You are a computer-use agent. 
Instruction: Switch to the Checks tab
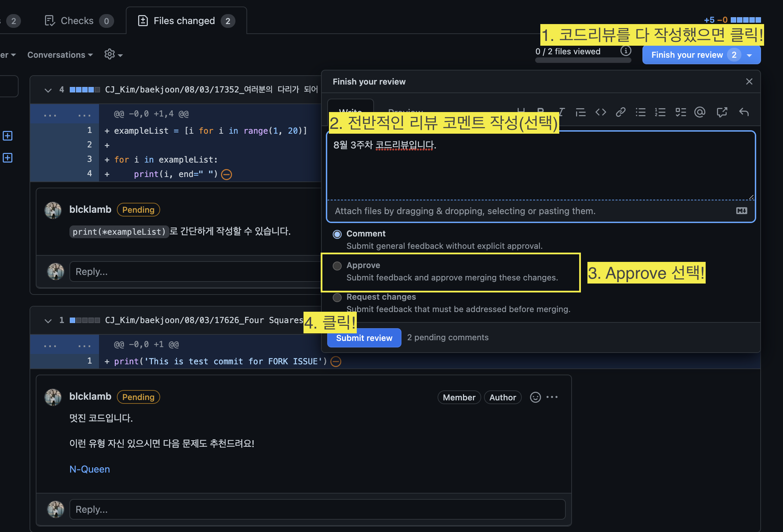[x=77, y=21]
